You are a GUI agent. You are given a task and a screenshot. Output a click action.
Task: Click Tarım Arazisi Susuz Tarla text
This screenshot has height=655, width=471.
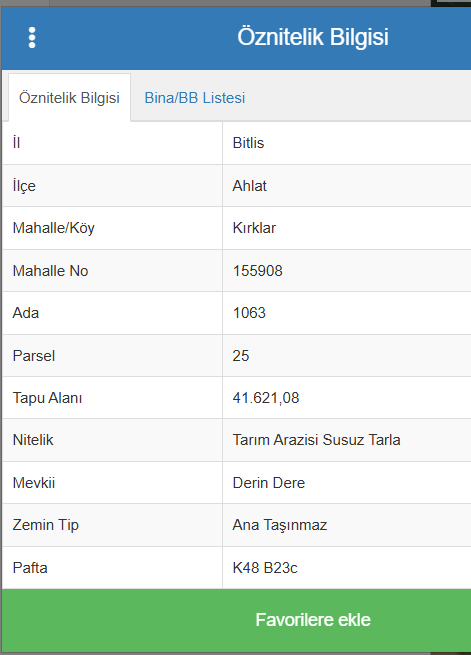pos(317,440)
